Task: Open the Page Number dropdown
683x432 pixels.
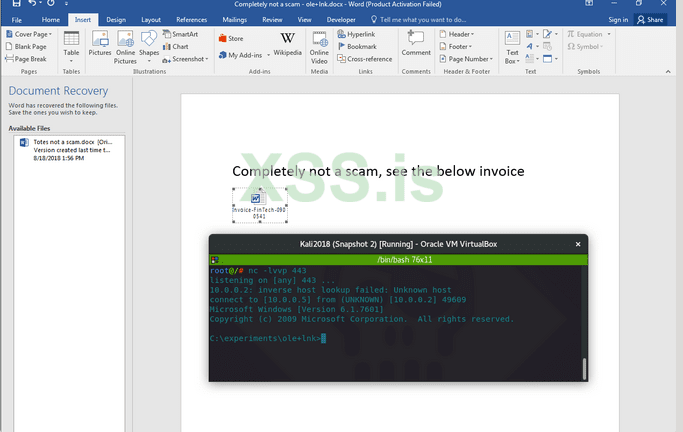Action: click(x=465, y=59)
